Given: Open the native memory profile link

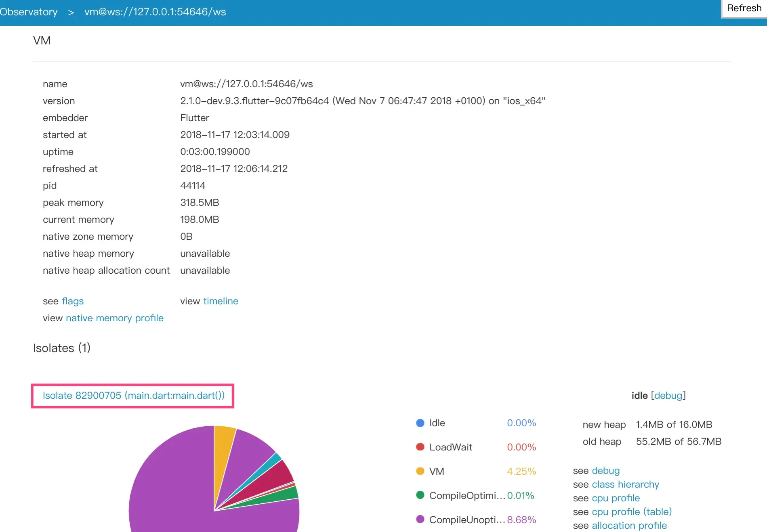Looking at the screenshot, I should tap(115, 318).
